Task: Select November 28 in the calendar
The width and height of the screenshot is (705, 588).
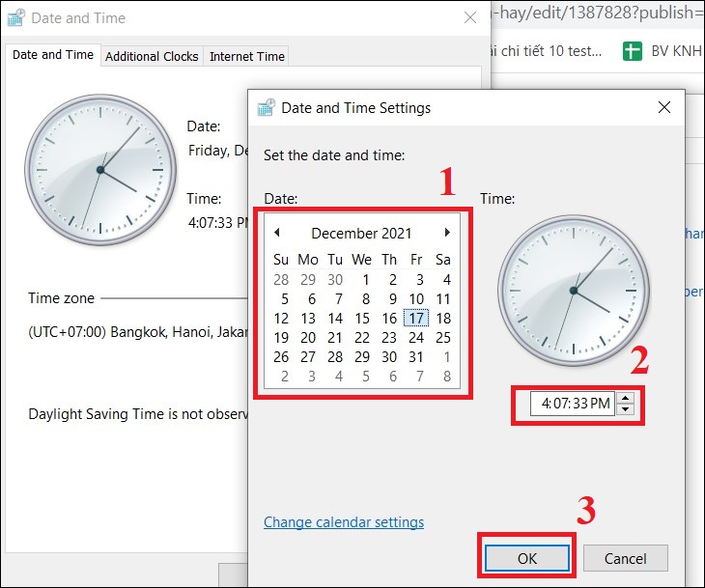Action: pyautogui.click(x=281, y=280)
